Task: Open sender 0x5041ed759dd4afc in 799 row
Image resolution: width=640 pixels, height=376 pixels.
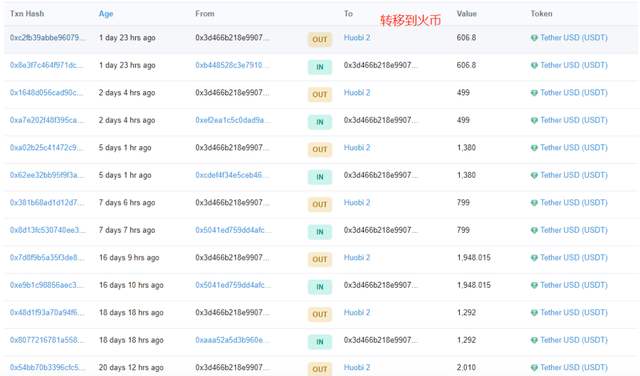Action: tap(233, 230)
